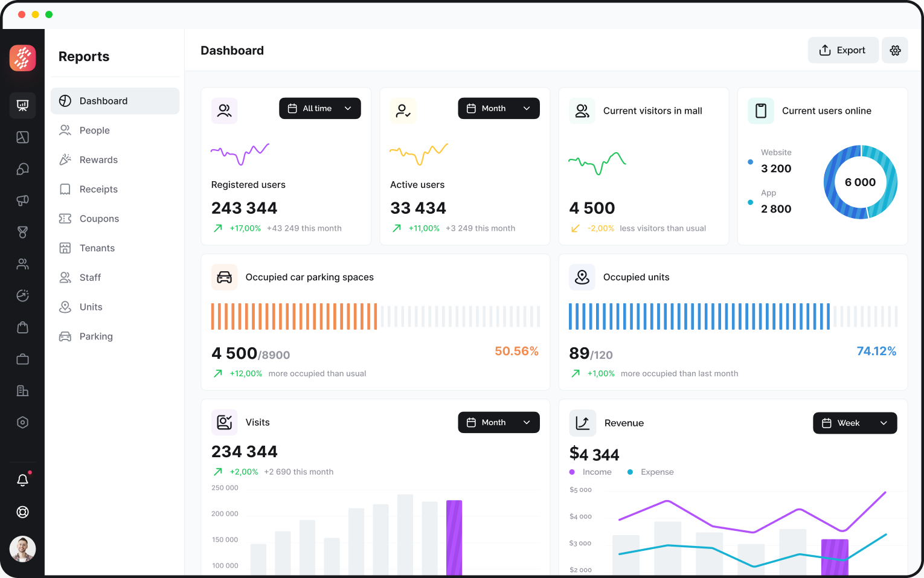Click the '-2,00%' visitors change indicator

[601, 228]
